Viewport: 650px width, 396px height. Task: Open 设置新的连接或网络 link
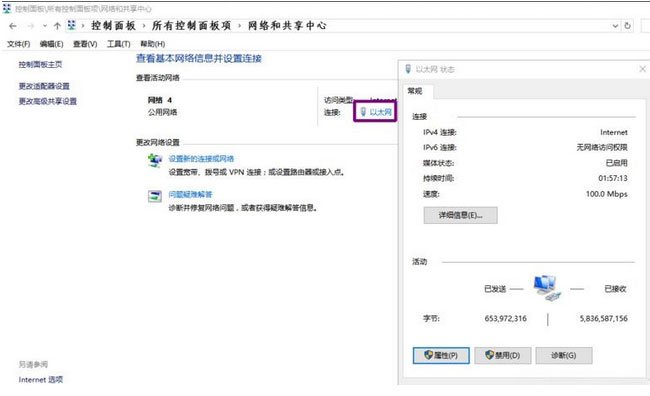tap(201, 159)
